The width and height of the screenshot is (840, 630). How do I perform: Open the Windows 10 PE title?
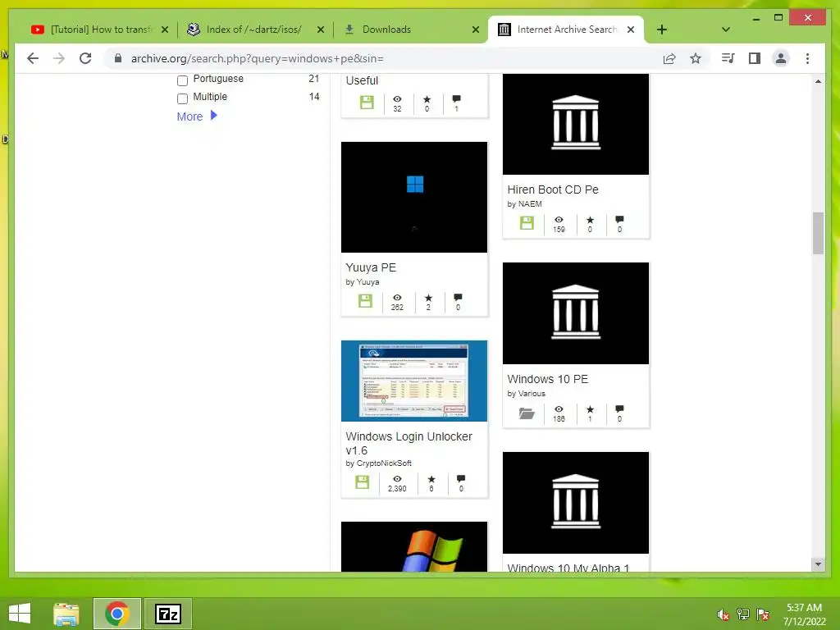tap(547, 379)
